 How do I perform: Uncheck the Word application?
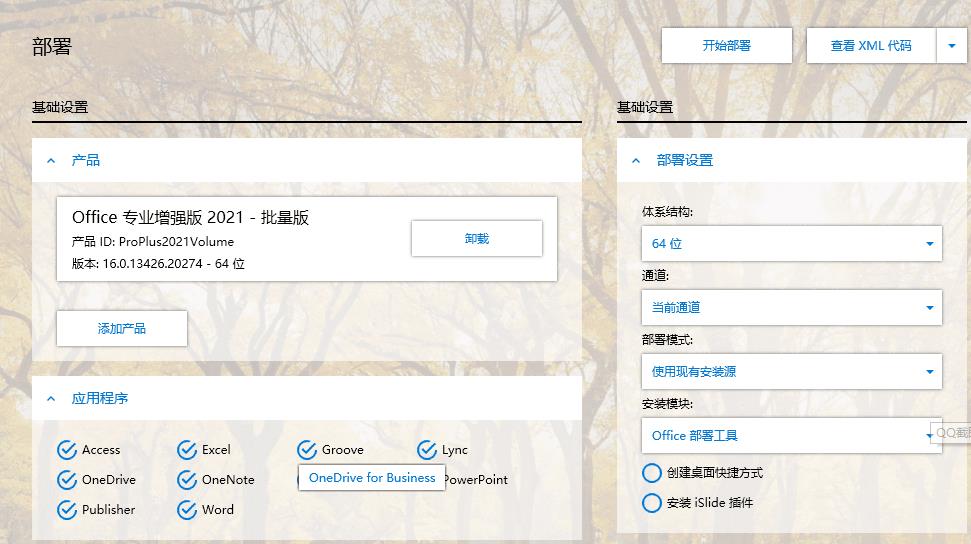click(187, 509)
